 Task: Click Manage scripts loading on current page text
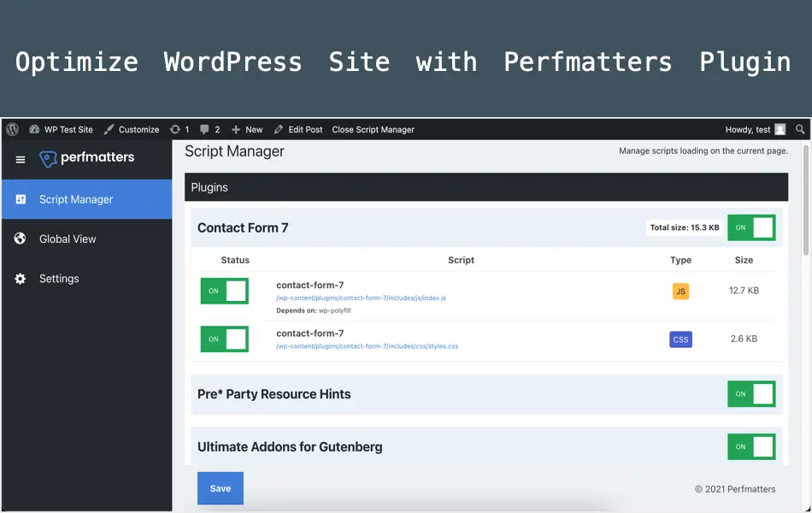pyautogui.click(x=703, y=150)
